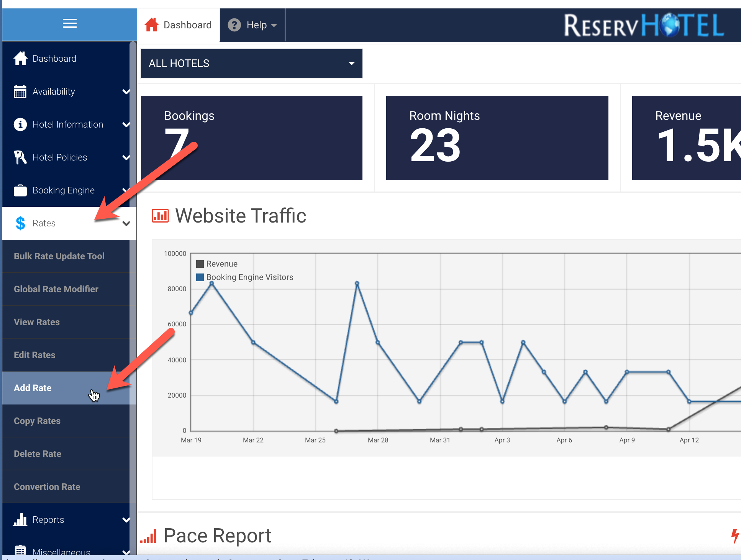Image resolution: width=741 pixels, height=560 pixels.
Task: Click the Availability calendar icon
Action: pyautogui.click(x=20, y=92)
